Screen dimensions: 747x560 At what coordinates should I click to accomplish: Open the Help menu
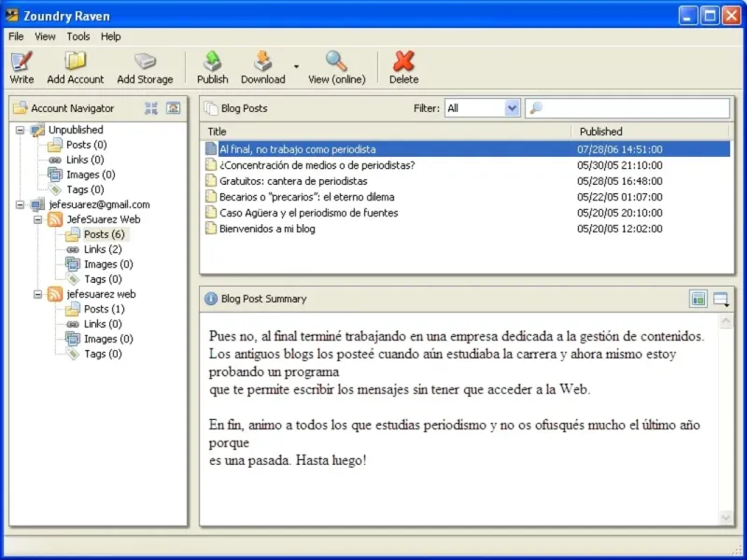coord(110,36)
